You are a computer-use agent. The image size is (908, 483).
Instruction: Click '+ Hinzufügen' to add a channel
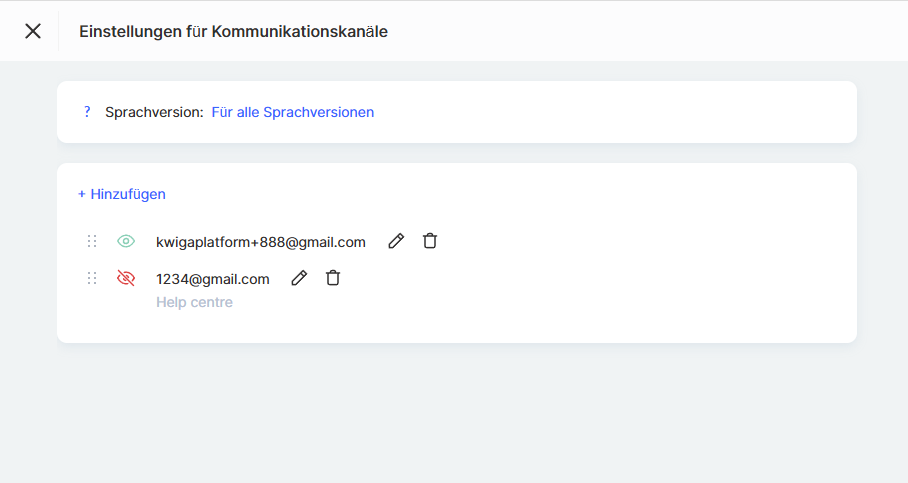click(122, 194)
